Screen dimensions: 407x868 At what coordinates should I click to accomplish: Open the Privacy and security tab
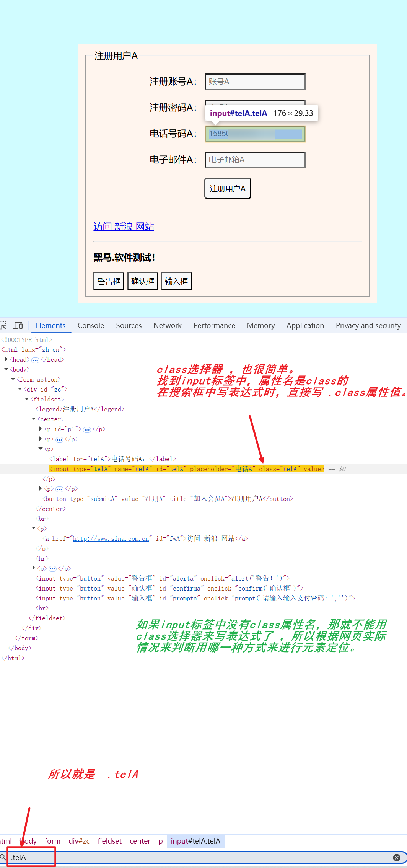[x=368, y=325]
